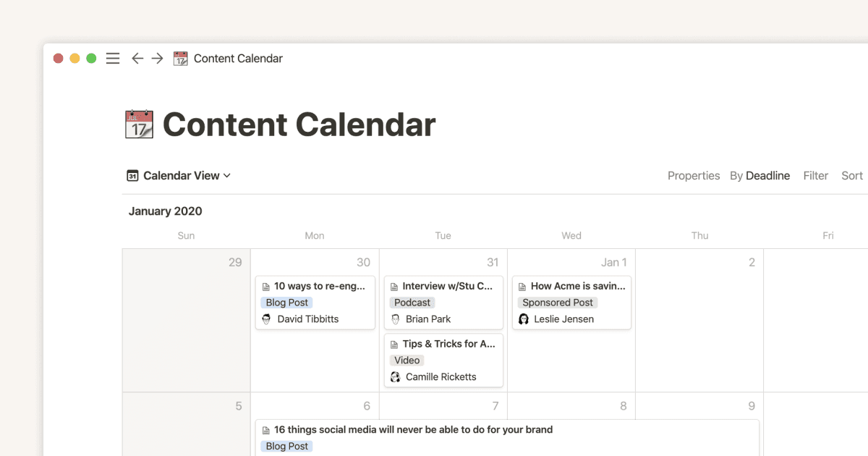Open the Sort options
Screen dimensions: 868x456
pyautogui.click(x=851, y=175)
